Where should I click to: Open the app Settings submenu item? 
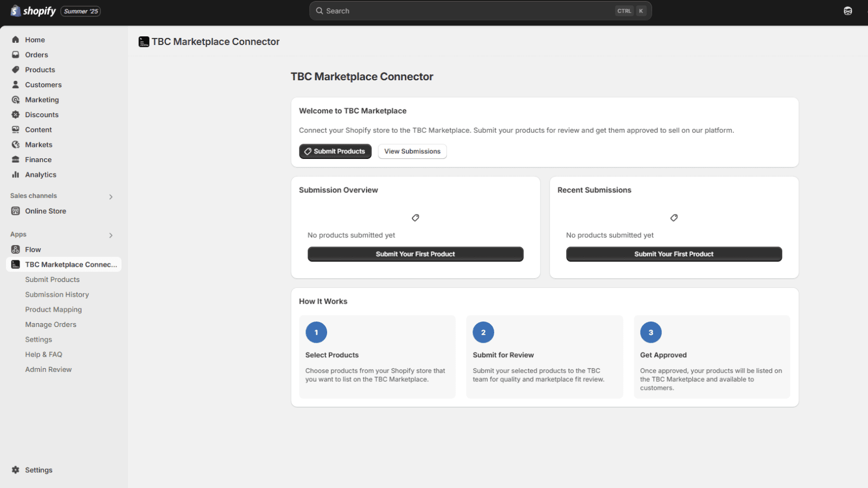pos(39,339)
